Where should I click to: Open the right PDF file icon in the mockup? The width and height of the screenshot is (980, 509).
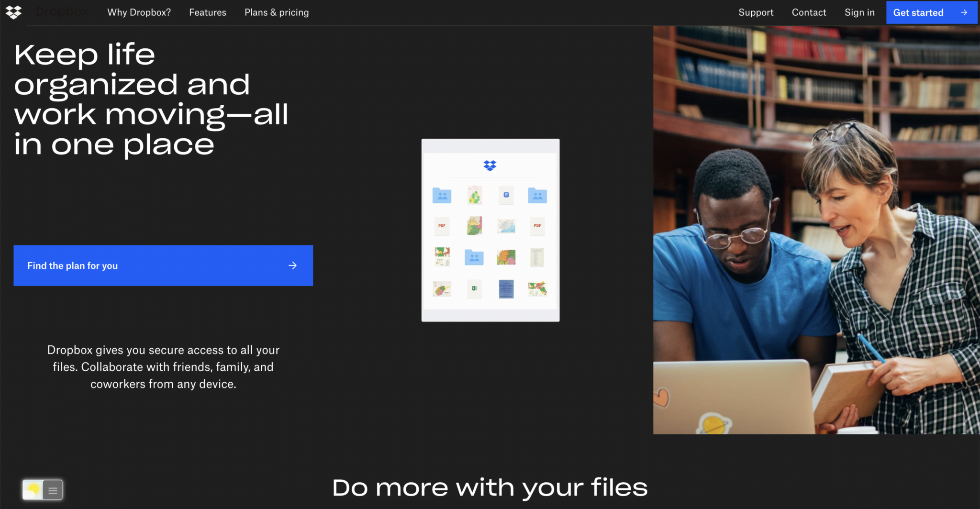pos(537,226)
